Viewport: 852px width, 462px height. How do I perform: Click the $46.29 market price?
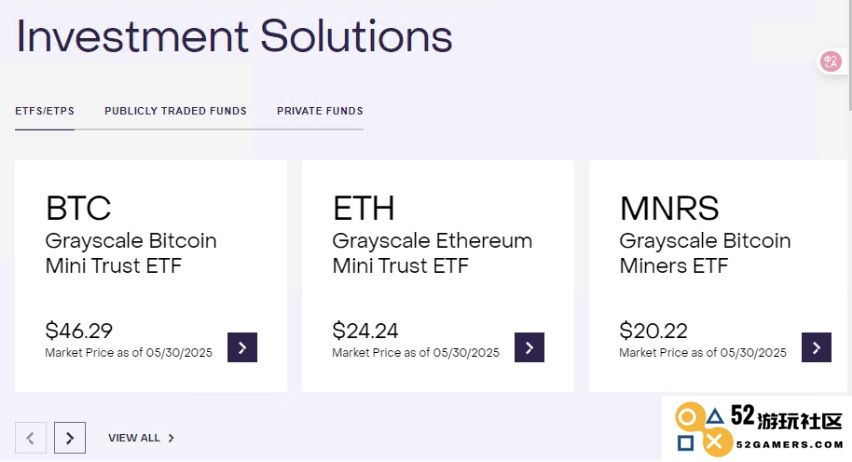coord(79,330)
